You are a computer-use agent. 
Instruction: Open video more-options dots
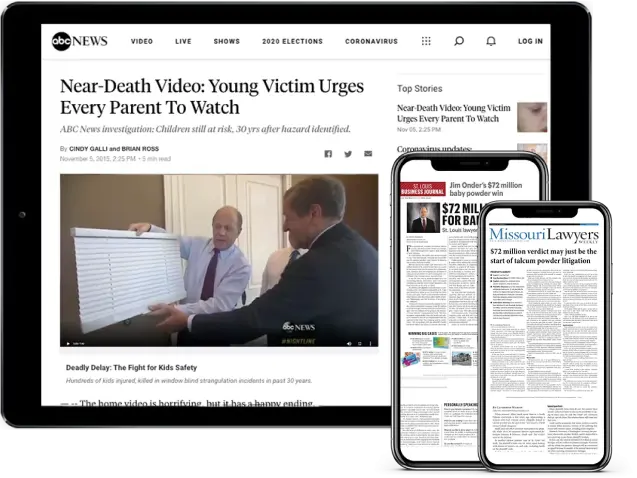[370, 344]
